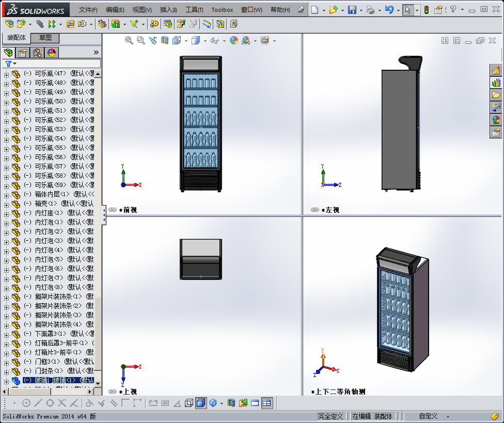Toggle Shaded With Edges display mode
The width and height of the screenshot is (504, 423).
tap(200, 403)
